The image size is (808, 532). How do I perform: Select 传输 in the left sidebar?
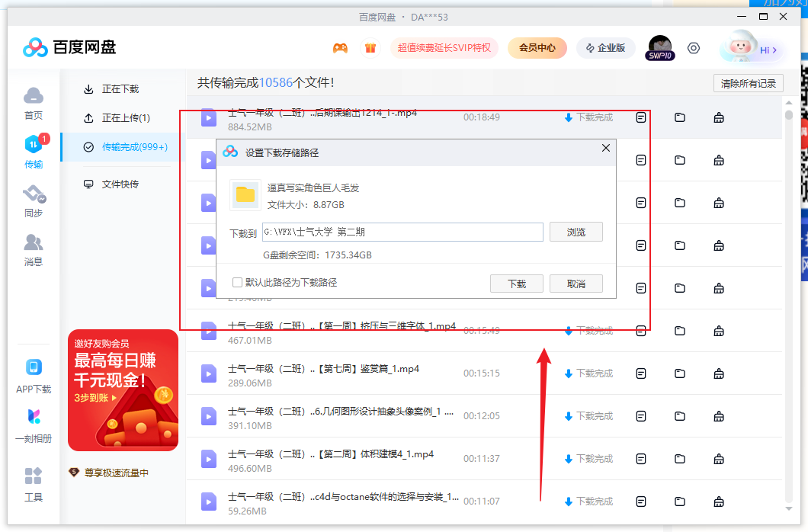34,151
